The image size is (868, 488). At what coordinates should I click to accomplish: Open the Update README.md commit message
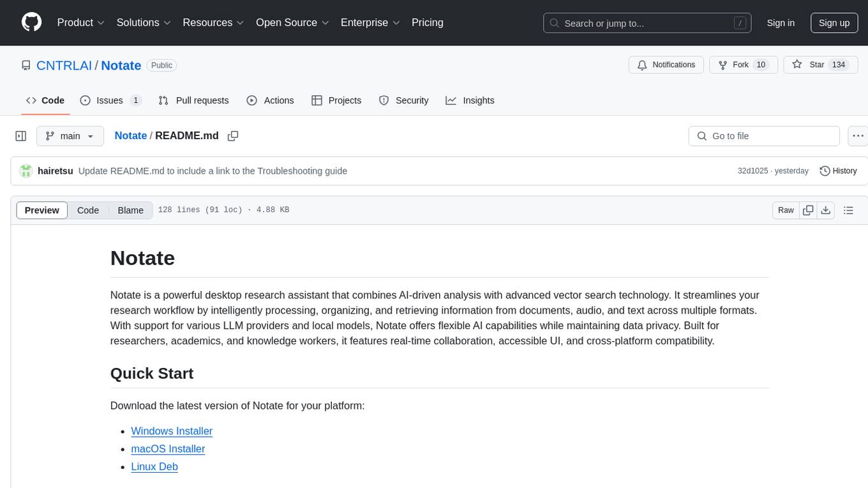coord(213,171)
